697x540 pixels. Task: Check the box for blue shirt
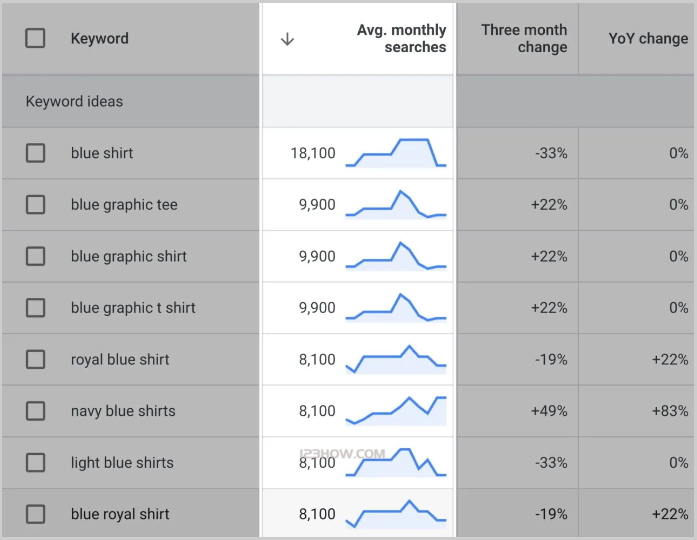point(35,153)
